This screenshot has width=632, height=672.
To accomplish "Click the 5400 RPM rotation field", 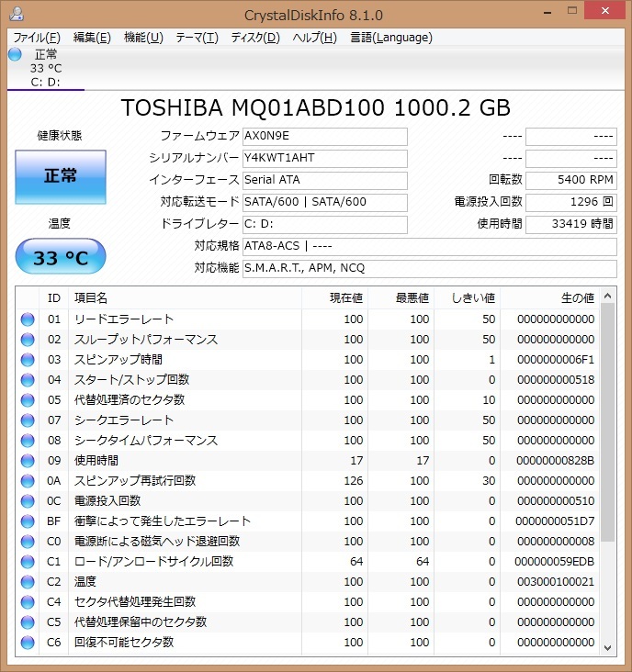I will (x=571, y=181).
